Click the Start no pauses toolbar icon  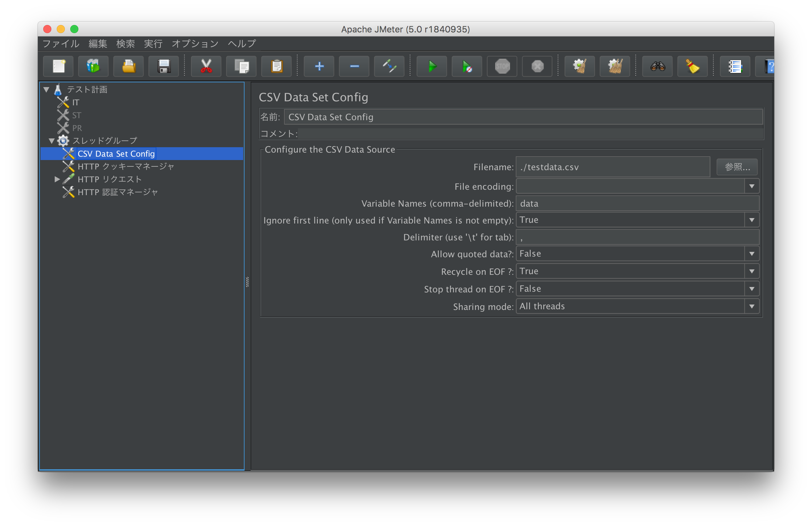[466, 66]
